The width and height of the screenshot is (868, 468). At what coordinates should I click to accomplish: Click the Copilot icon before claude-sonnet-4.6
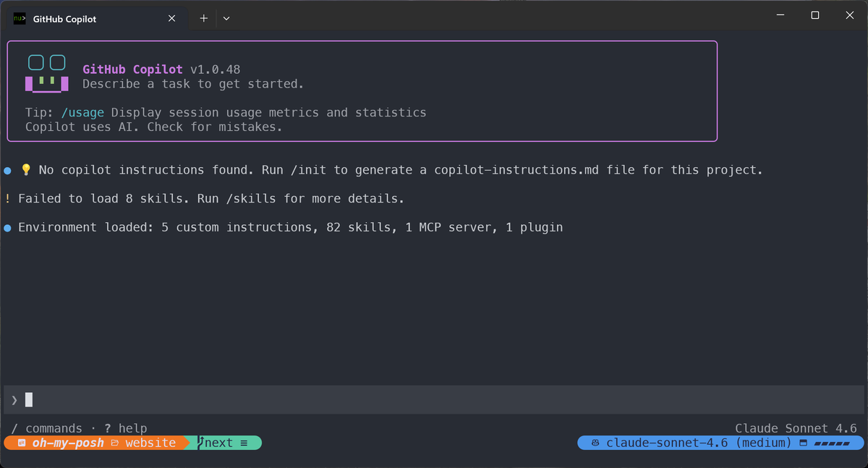pos(595,443)
